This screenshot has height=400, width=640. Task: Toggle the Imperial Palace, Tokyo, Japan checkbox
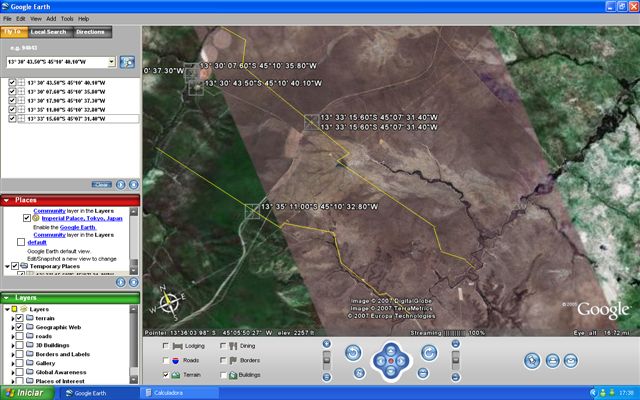tap(27, 217)
